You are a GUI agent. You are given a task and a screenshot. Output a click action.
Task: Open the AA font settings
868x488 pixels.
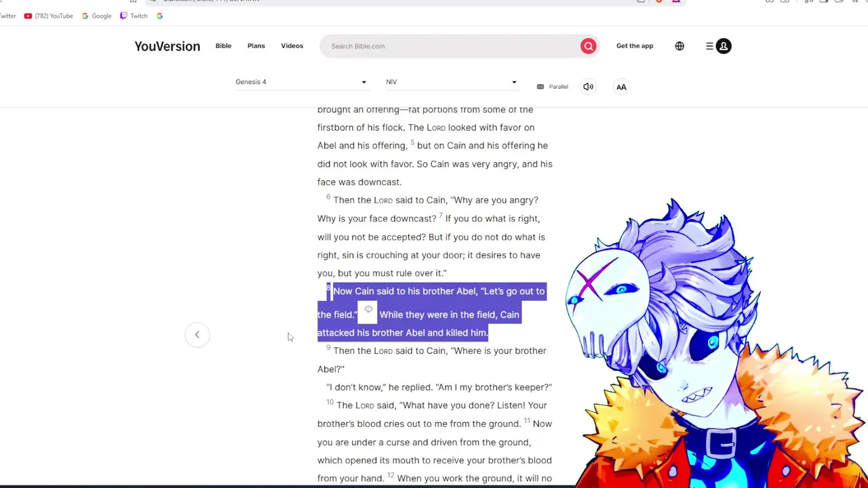[x=621, y=87]
